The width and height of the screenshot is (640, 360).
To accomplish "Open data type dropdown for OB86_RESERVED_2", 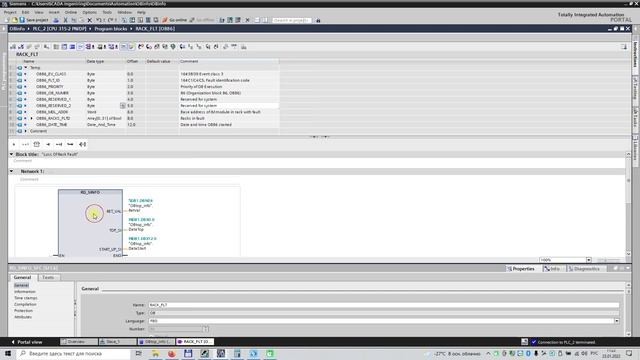I will coord(122,106).
